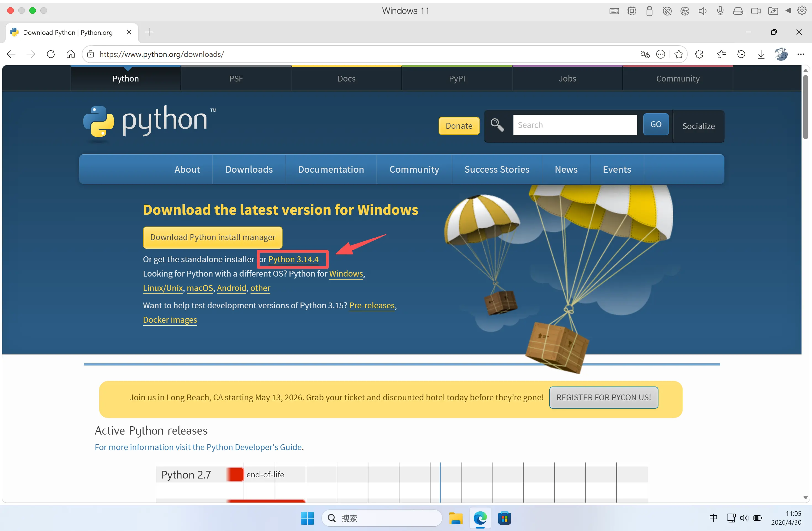The height and width of the screenshot is (531, 812).
Task: Click the REGISTER FOR PYCON US! button
Action: 603,397
